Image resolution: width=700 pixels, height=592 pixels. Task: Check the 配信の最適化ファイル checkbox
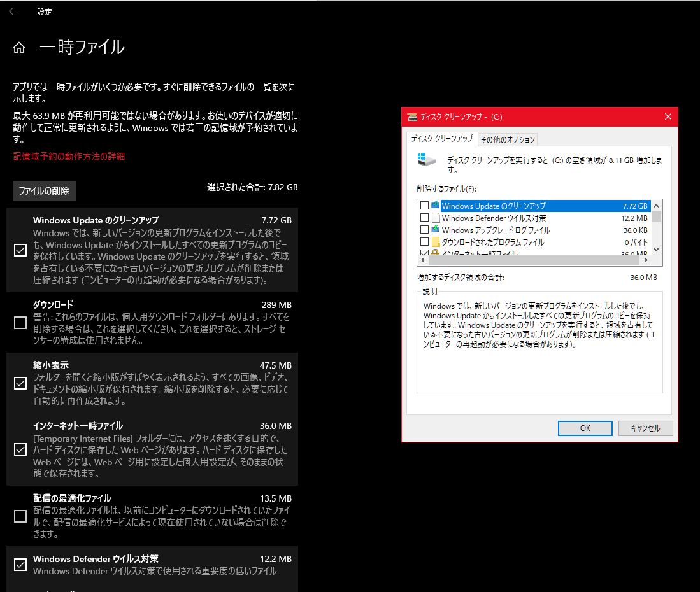click(20, 516)
